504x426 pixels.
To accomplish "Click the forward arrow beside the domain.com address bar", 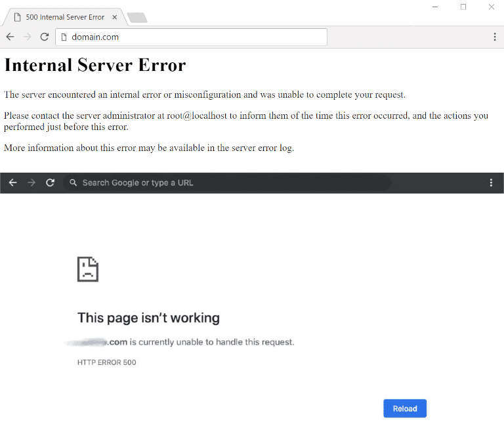I will (x=27, y=37).
